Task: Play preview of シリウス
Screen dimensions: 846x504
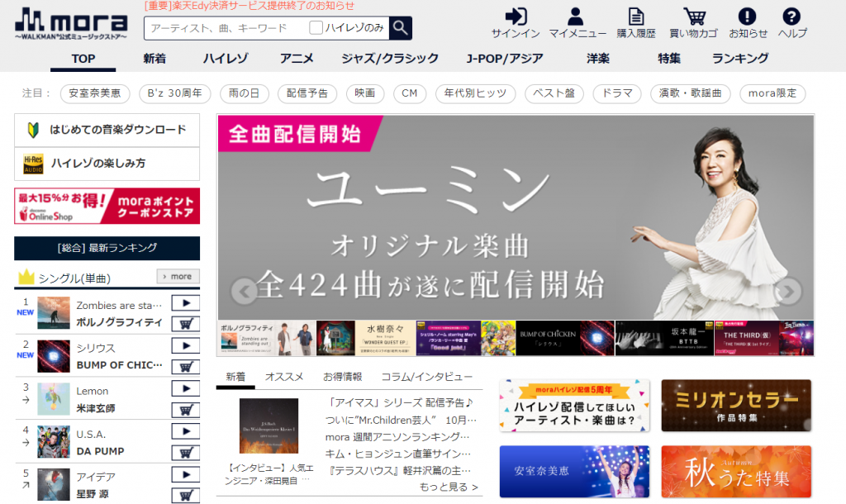Action: (x=186, y=345)
